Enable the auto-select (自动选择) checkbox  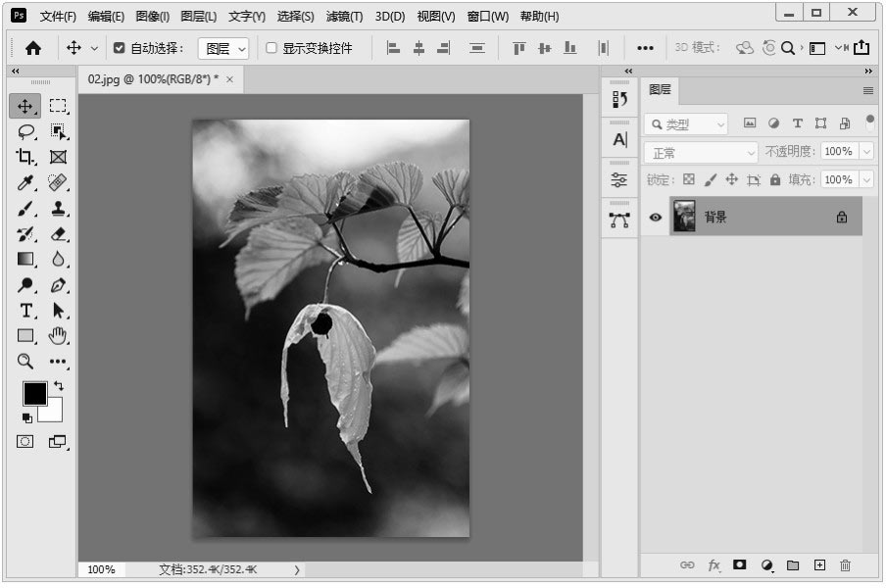(120, 48)
